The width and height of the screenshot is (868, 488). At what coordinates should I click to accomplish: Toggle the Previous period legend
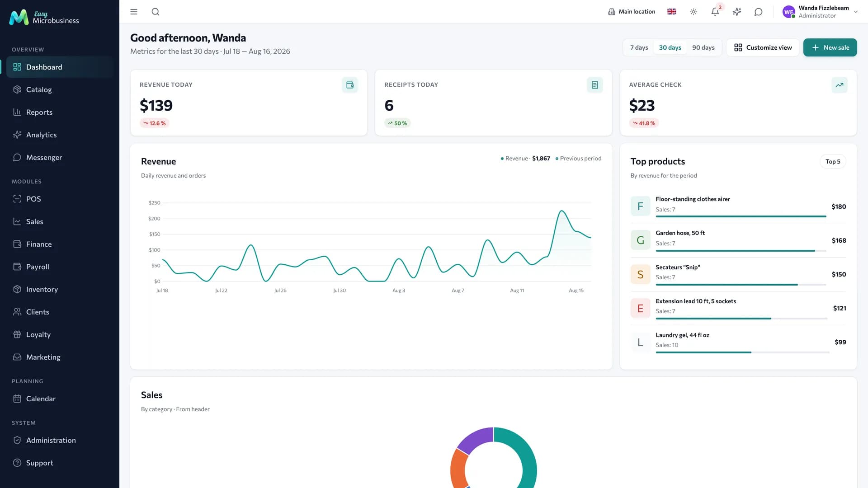(x=578, y=158)
